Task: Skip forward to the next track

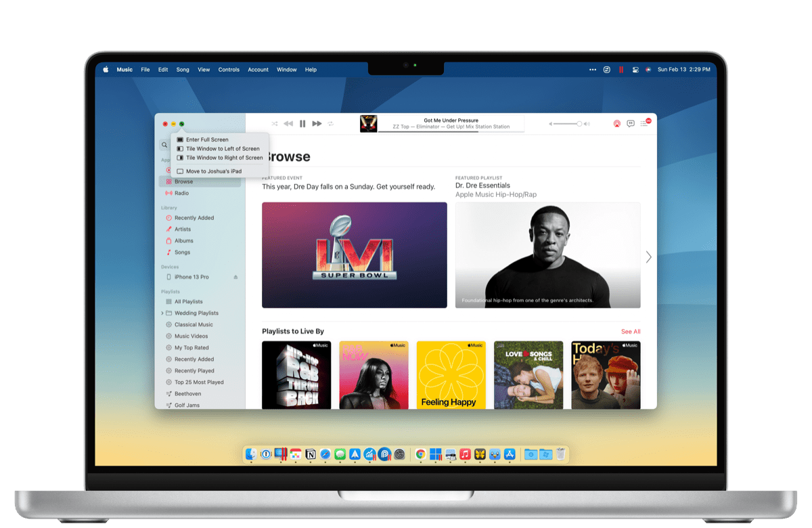Action: tap(317, 124)
